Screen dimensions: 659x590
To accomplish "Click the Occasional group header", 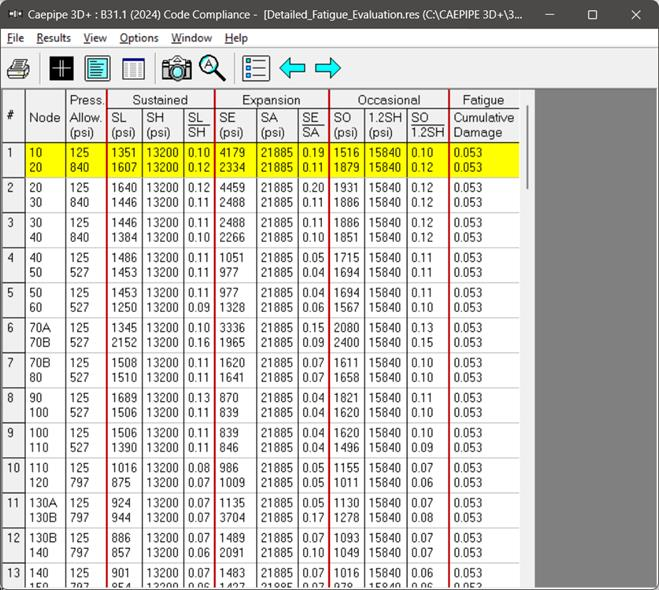I will pyautogui.click(x=389, y=100).
